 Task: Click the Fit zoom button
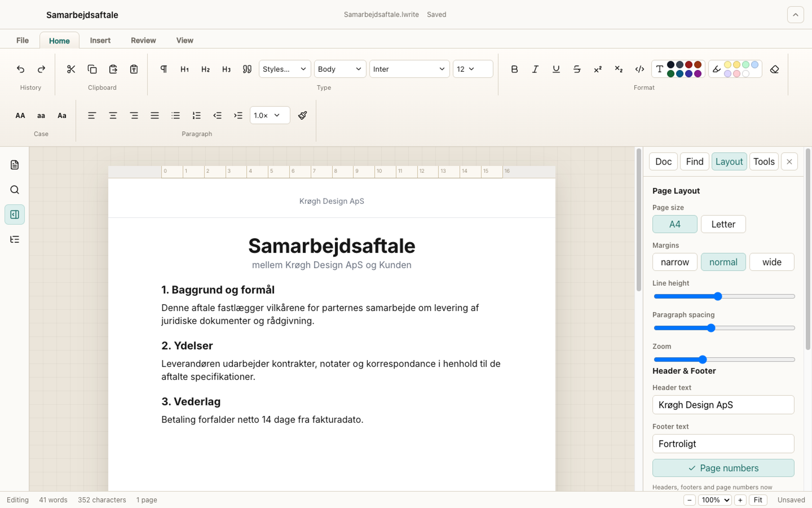point(758,500)
